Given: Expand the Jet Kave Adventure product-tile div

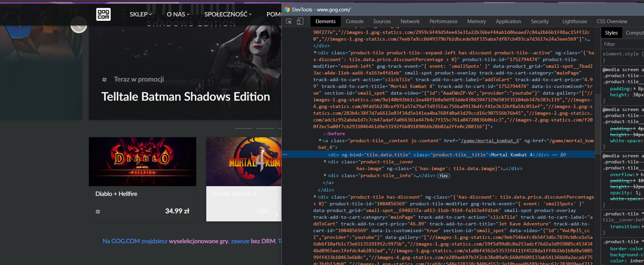Looking at the screenshot, I should [315, 197].
